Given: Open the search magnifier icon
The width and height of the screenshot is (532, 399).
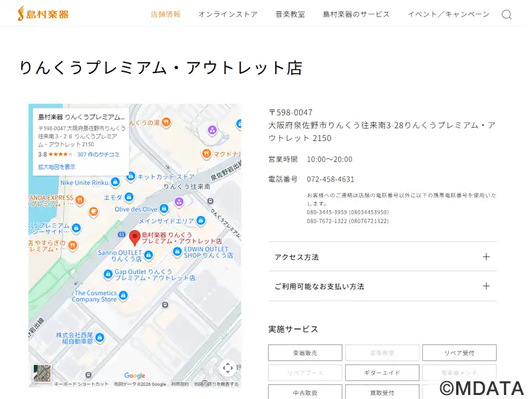Looking at the screenshot, I should pos(506,15).
